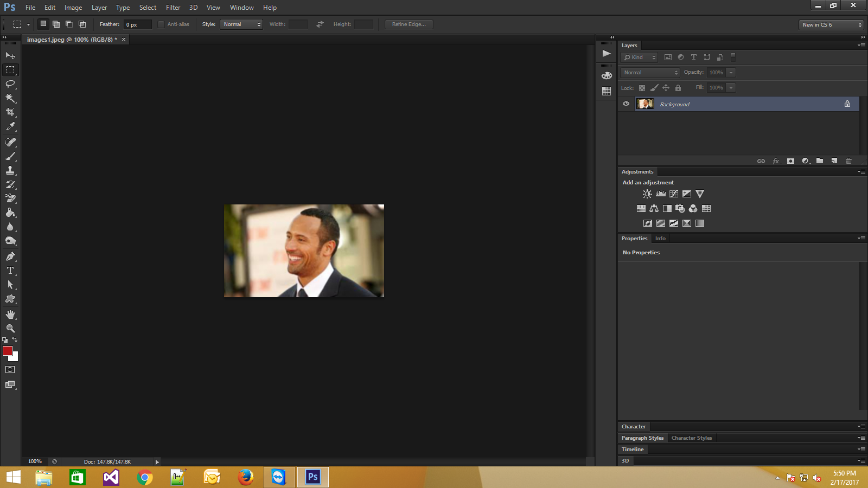
Task: Click the red foreground color swatch
Action: pyautogui.click(x=7, y=351)
